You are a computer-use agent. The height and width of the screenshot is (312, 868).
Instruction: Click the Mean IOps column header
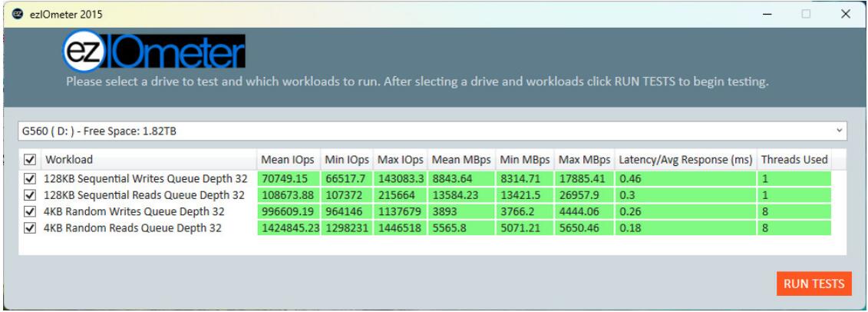click(289, 160)
